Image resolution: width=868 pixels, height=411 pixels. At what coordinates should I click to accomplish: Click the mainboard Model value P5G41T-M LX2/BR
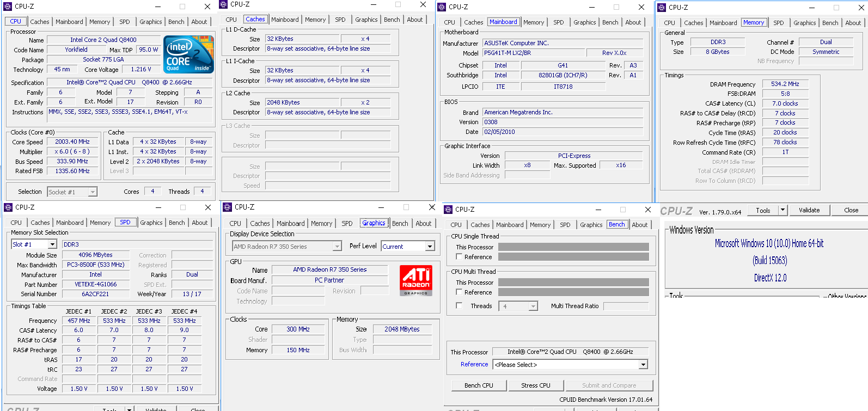pos(534,53)
